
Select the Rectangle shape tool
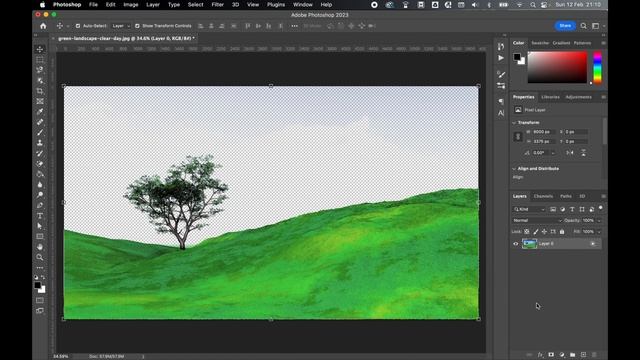pos(40,236)
